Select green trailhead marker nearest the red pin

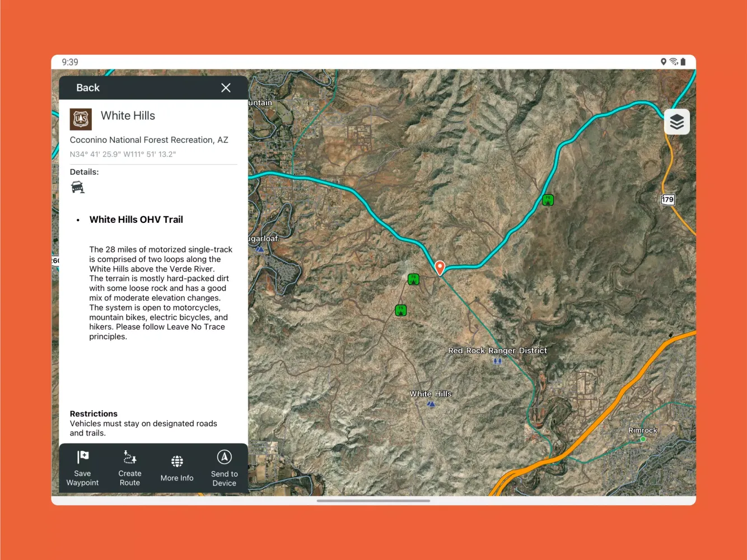pyautogui.click(x=413, y=279)
